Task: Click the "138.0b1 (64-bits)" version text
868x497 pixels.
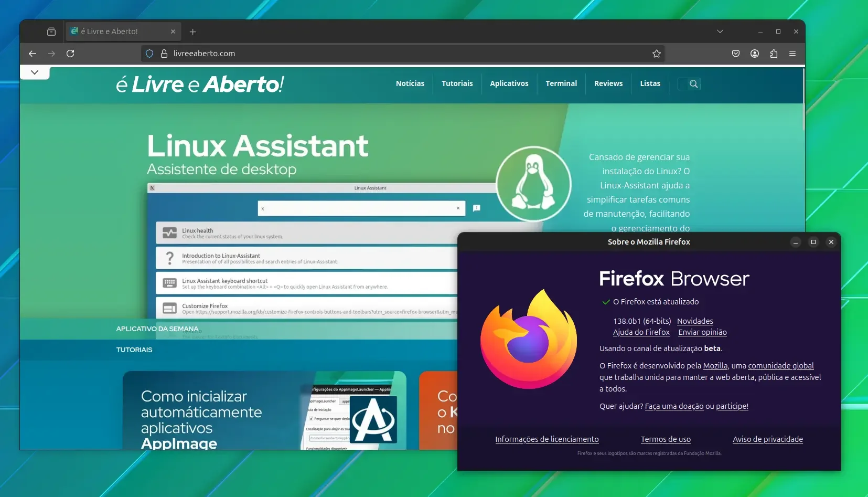Action: pyautogui.click(x=642, y=321)
